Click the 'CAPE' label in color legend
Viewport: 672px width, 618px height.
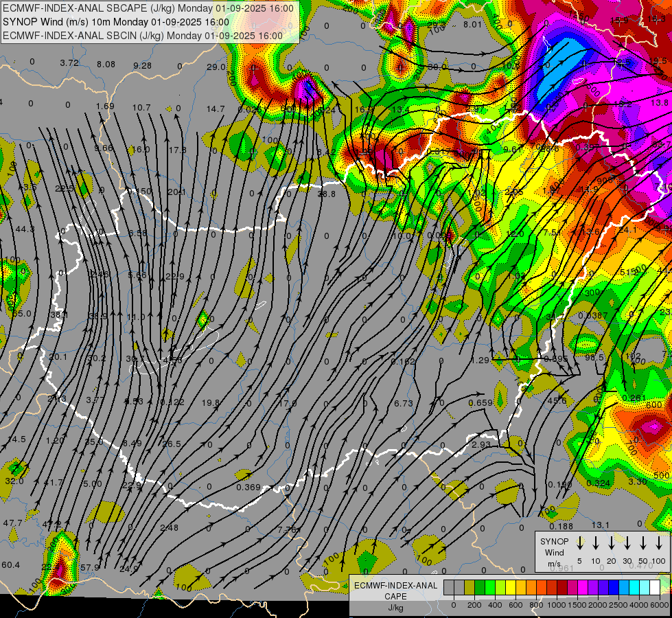point(395,597)
